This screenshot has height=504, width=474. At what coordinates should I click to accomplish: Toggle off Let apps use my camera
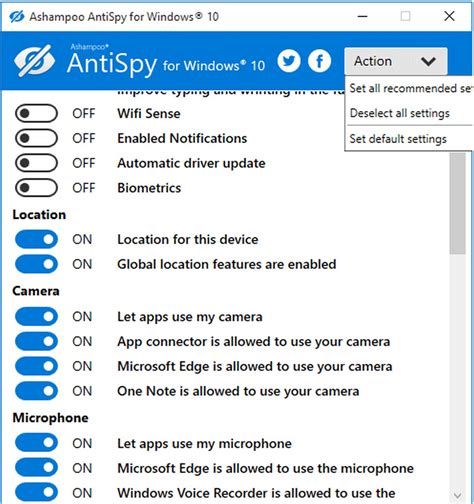[36, 316]
